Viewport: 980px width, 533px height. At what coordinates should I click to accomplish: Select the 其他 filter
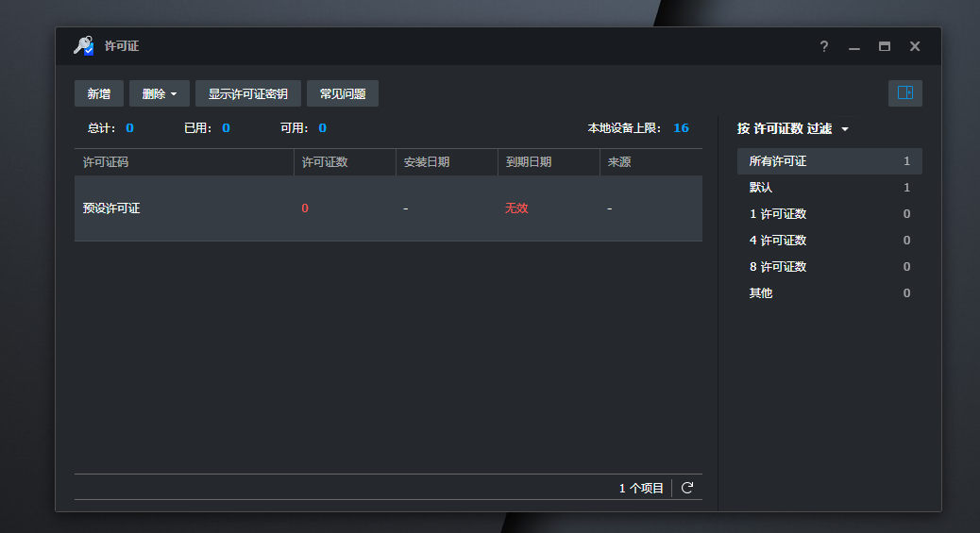829,293
